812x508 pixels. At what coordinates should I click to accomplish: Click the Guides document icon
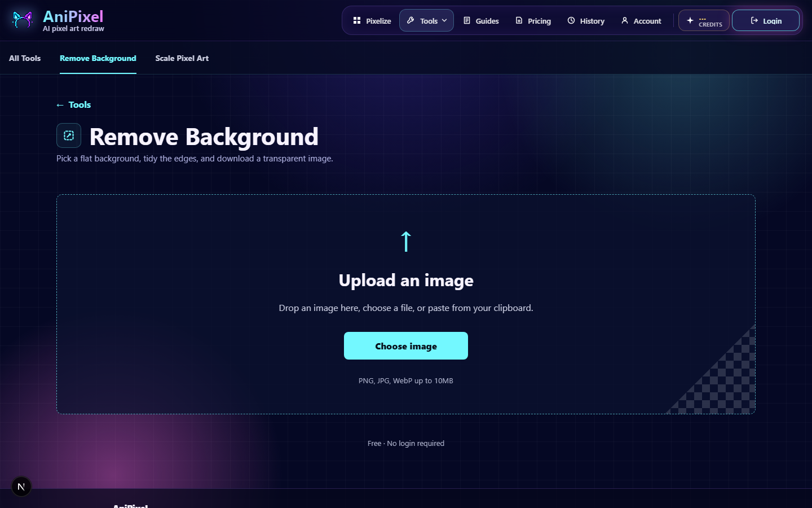[x=467, y=20]
